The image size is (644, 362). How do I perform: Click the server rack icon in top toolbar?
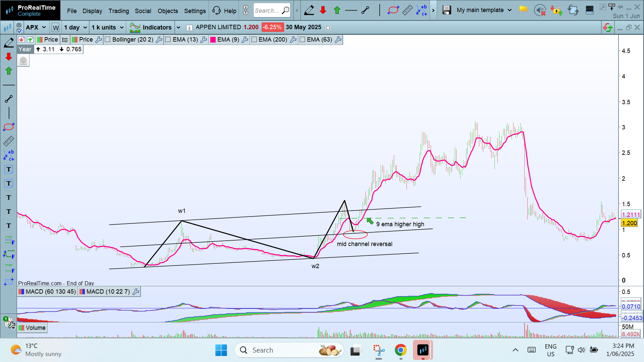[590, 10]
